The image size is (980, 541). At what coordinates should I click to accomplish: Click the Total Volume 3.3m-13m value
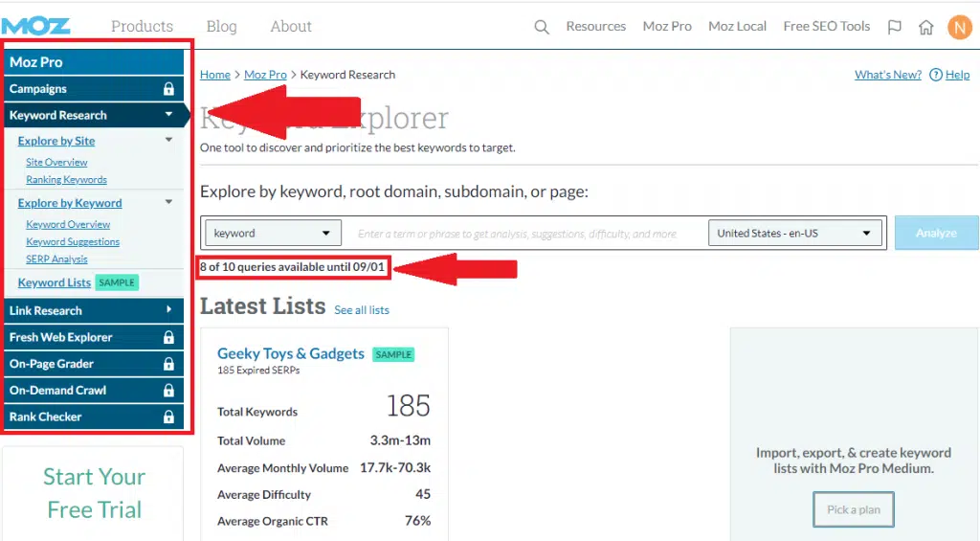click(x=400, y=440)
